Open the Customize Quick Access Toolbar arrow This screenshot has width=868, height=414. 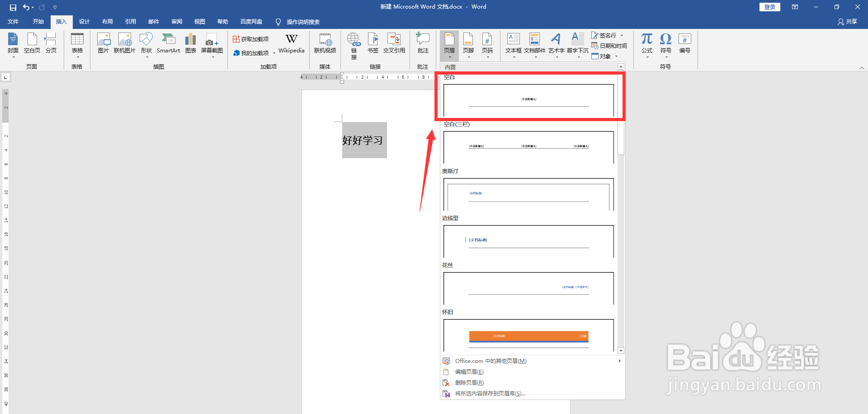pos(55,7)
